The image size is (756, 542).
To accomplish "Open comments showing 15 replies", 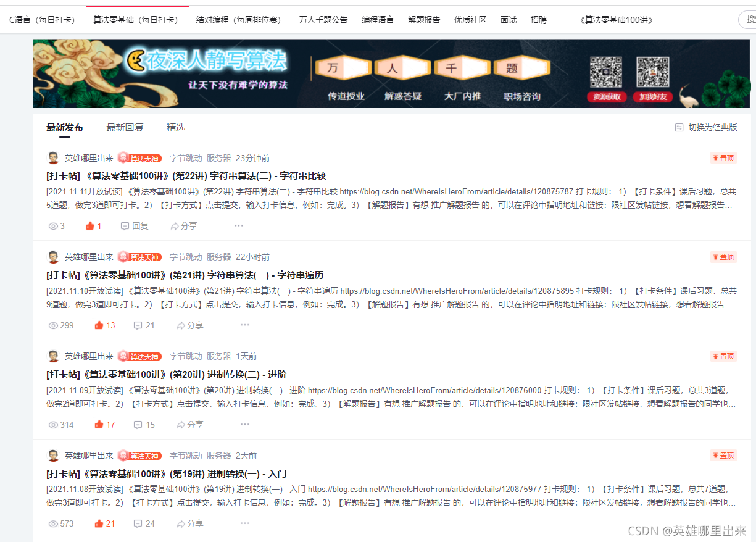I will tap(144, 425).
